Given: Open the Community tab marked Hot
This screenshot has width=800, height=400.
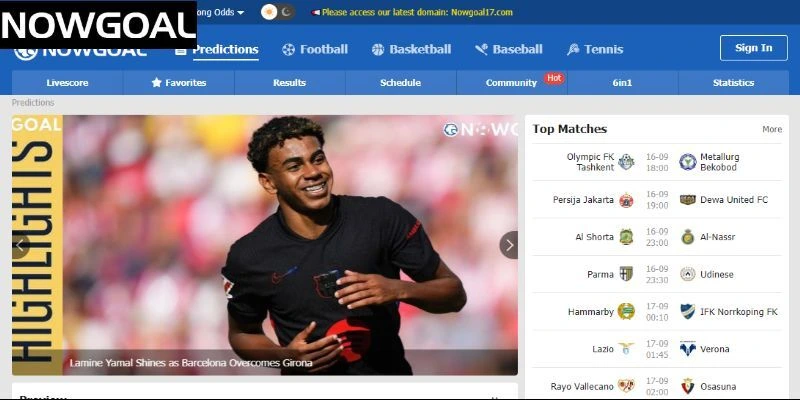Looking at the screenshot, I should coord(512,83).
